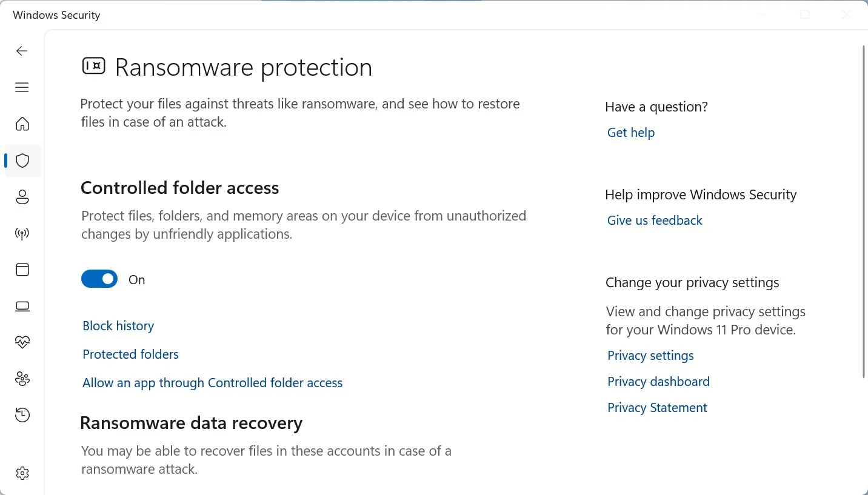The height and width of the screenshot is (495, 868).
Task: Open Protection history clock icon
Action: coord(22,415)
